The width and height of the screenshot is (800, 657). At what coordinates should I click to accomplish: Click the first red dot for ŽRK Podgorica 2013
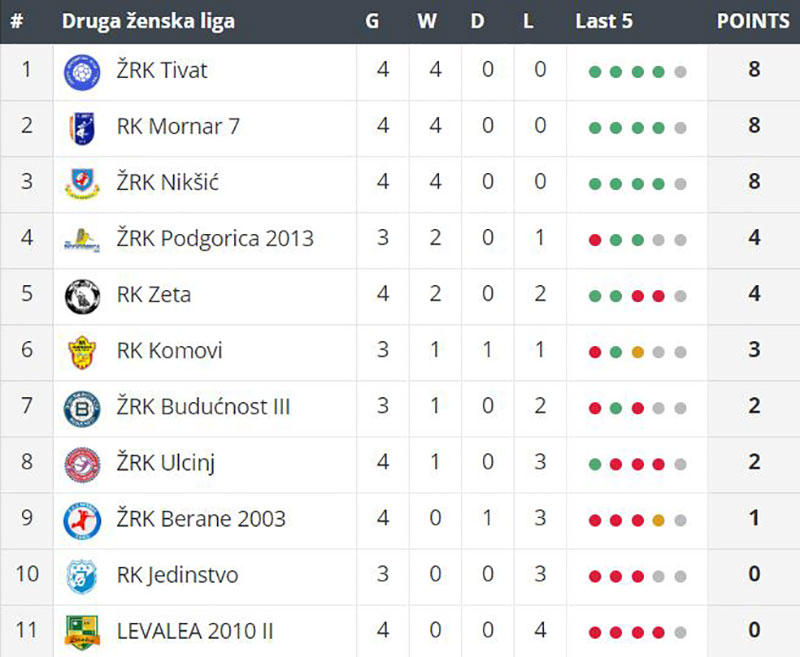coord(595,240)
